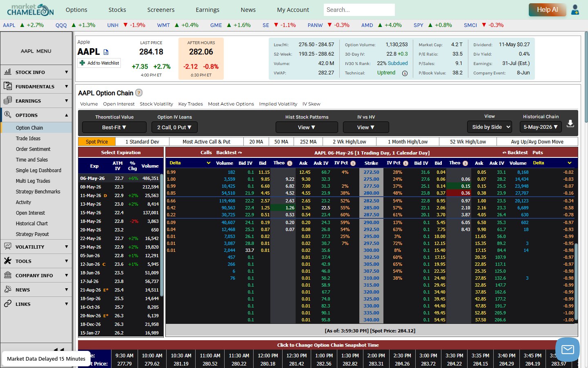Toggle the Spot Price overlay
Viewport: 588px width, 368px height.
97,141
